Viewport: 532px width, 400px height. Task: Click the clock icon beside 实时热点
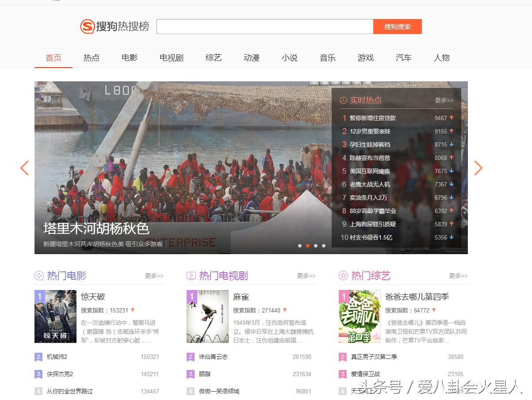[344, 100]
